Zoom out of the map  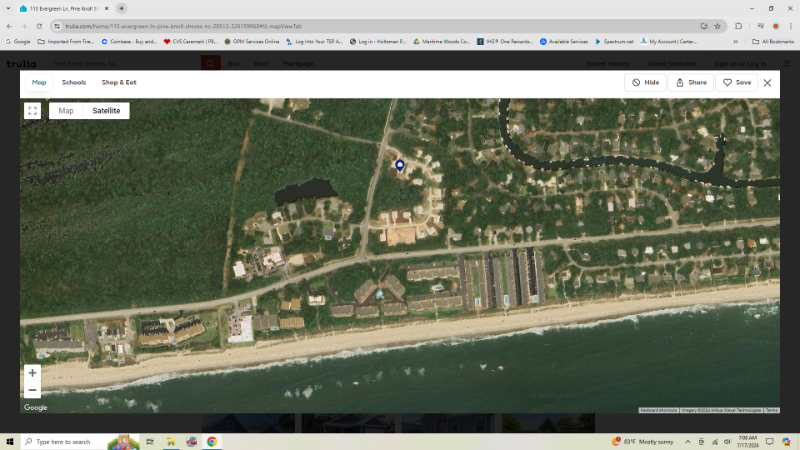point(32,390)
